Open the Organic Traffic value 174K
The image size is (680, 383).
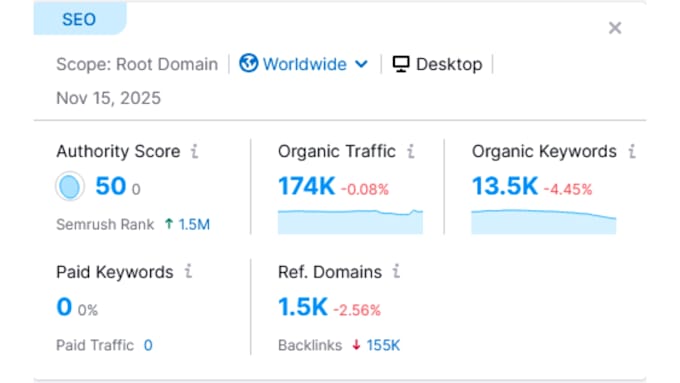pyautogui.click(x=307, y=187)
